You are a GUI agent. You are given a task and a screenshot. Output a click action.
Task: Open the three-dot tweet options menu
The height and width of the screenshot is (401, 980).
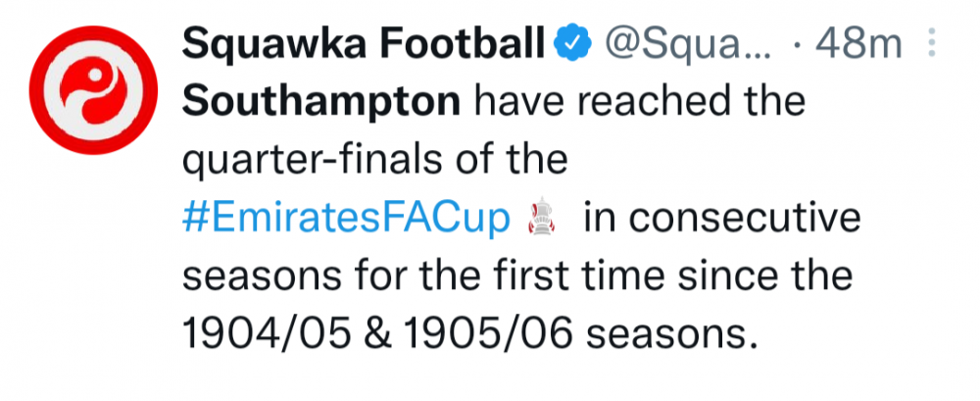[932, 44]
